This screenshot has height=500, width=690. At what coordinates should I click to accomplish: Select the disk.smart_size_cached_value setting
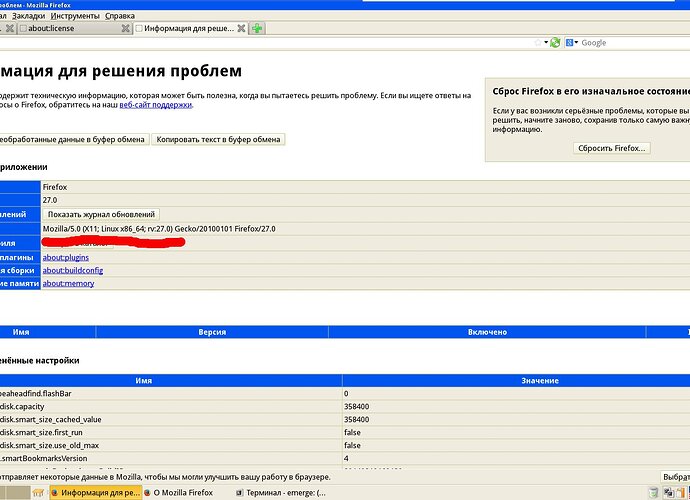click(x=51, y=419)
